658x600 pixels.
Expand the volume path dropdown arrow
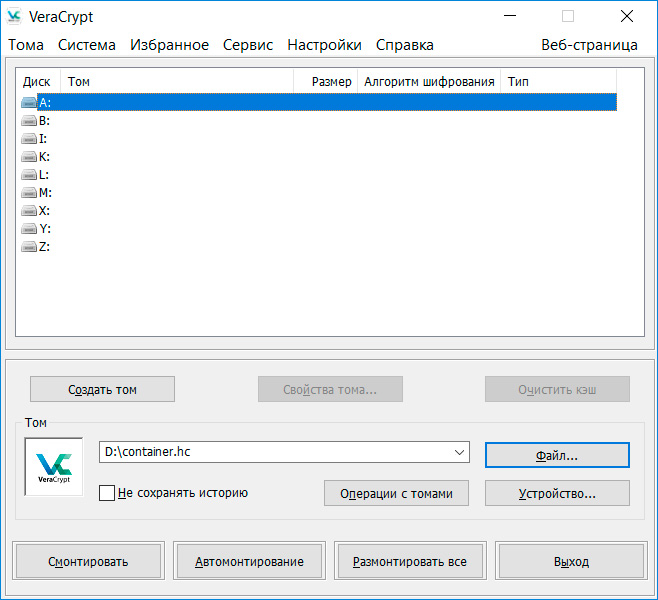(x=459, y=452)
